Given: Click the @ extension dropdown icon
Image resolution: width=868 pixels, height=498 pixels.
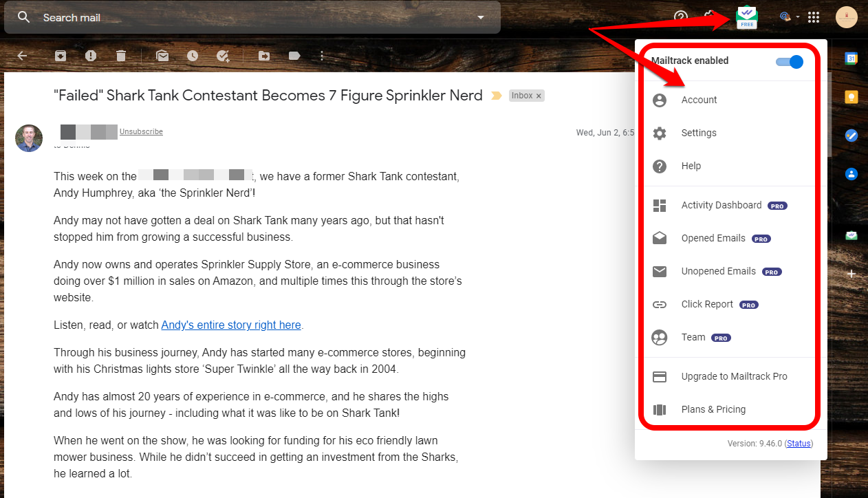Looking at the screenshot, I should [789, 17].
